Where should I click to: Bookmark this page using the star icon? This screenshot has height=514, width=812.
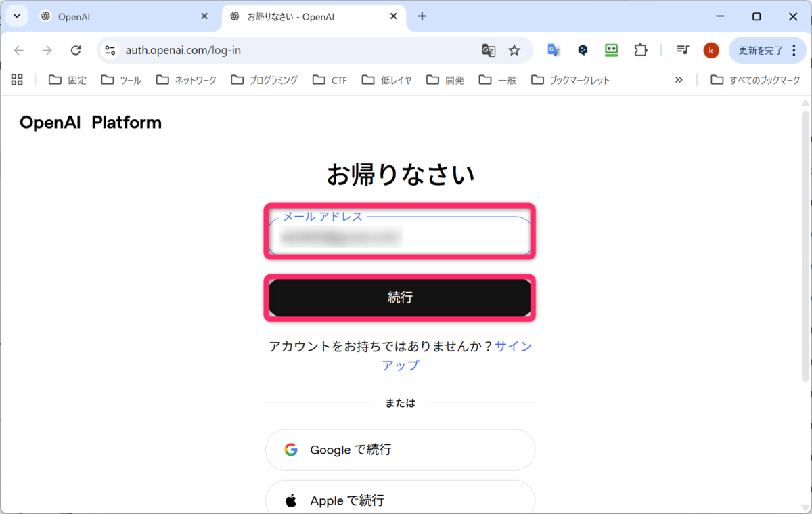pyautogui.click(x=514, y=50)
